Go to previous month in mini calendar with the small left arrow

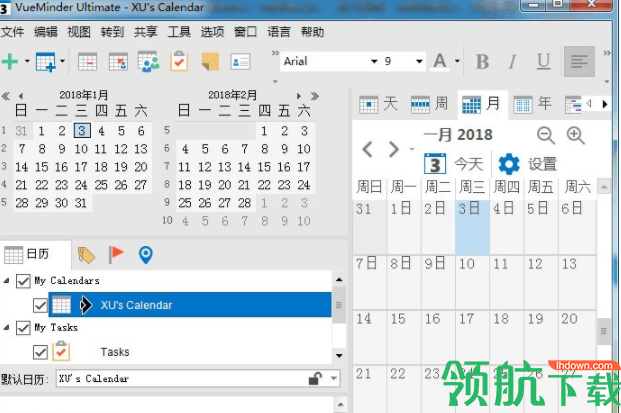(x=21, y=96)
